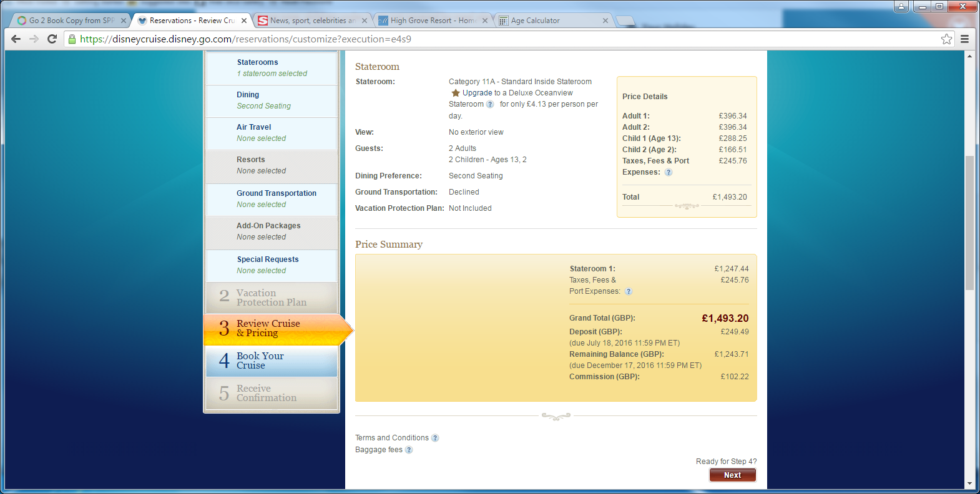Image resolution: width=980 pixels, height=494 pixels.
Task: Click 'Category 11A - Standard Inside Stateroom' text
Action: tap(520, 82)
